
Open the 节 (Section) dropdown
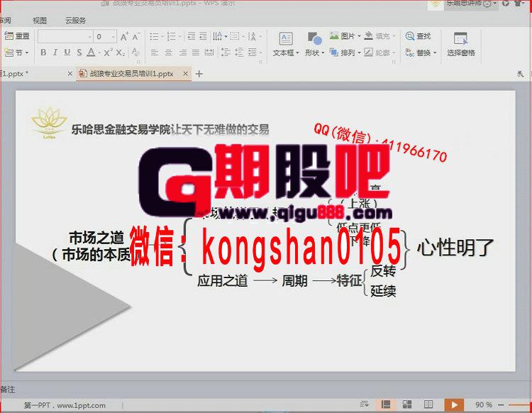click(16, 53)
